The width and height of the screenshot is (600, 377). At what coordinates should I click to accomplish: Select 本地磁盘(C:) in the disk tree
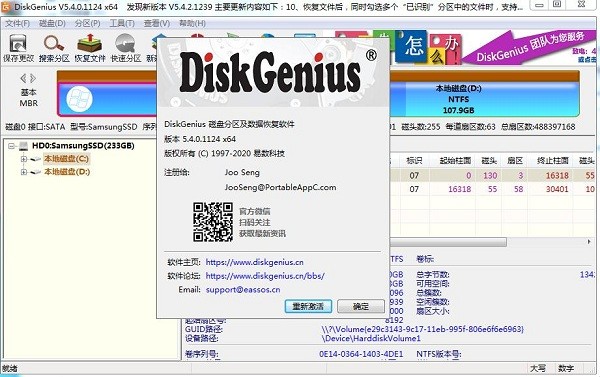click(x=67, y=158)
